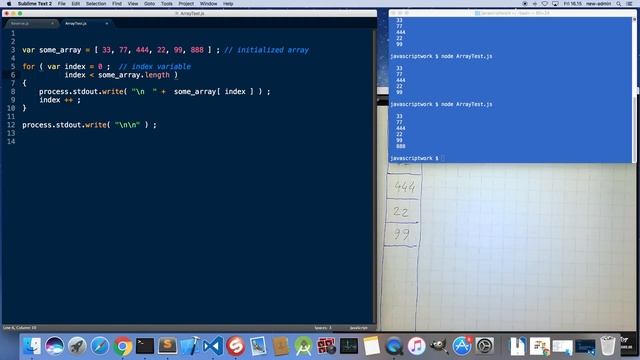Open Finder from the Dock
This screenshot has width=640, height=360.
32,346
